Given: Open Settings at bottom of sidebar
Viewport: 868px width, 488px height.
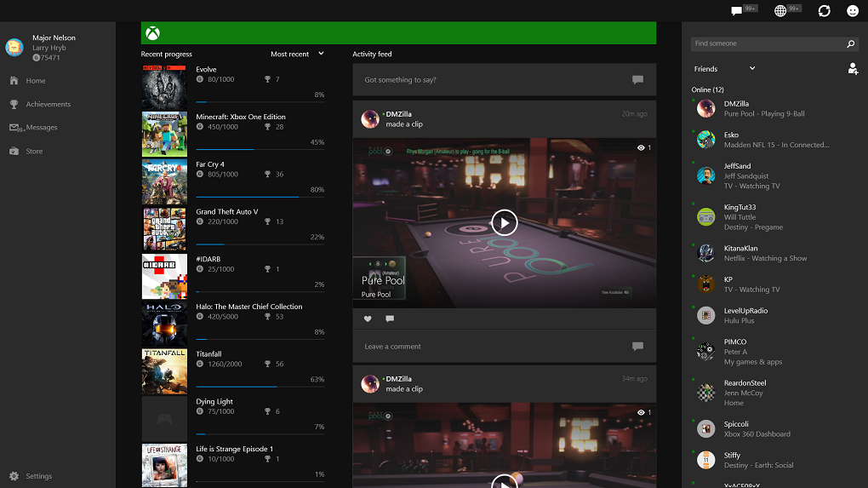Looking at the screenshot, I should tap(38, 476).
